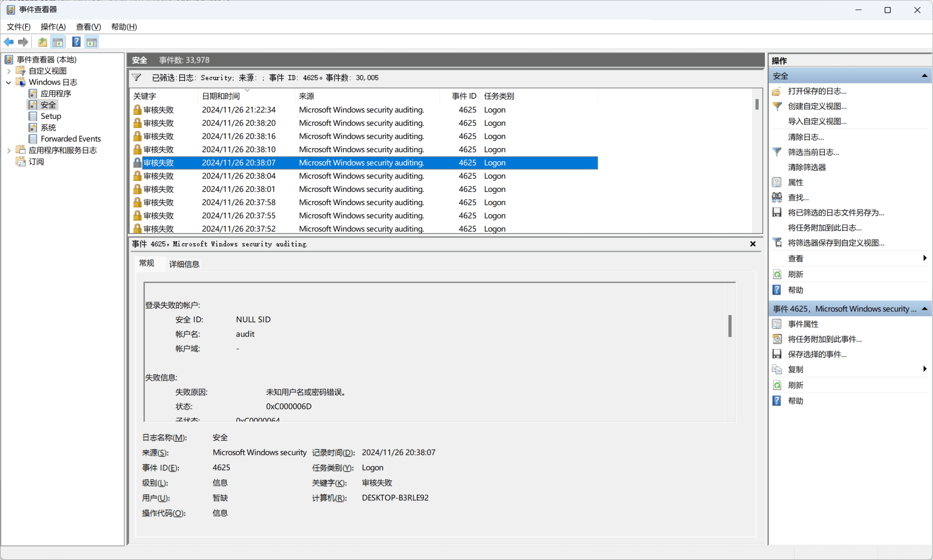Screen dimensions: 933x560
Task: Click the blue Help toolbar icon
Action: coord(76,42)
